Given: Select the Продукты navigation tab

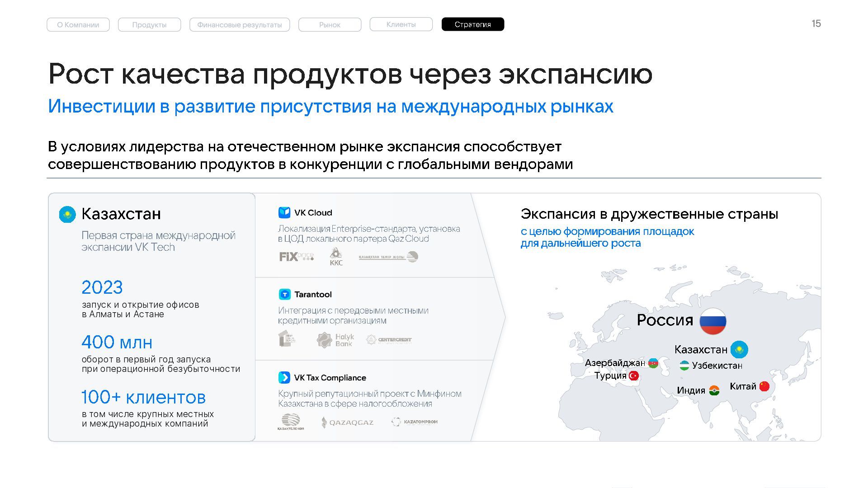Looking at the screenshot, I should (x=149, y=24).
